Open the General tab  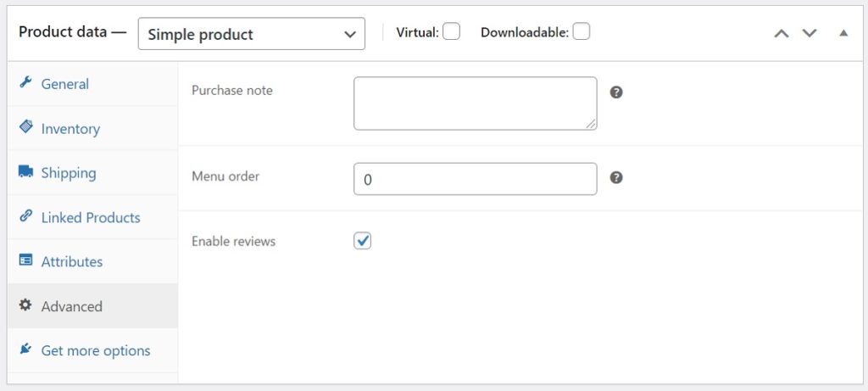click(92, 84)
